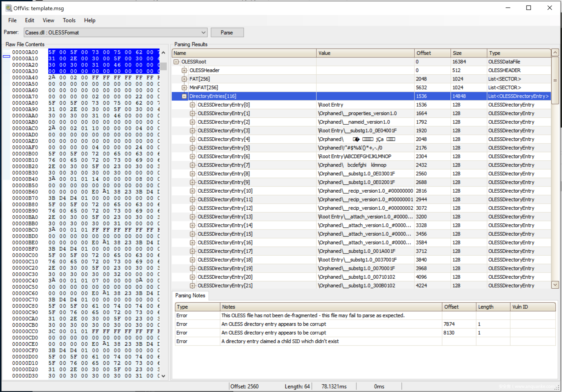Image resolution: width=562 pixels, height=392 pixels.
Task: Select the Parsing Notes tab
Action: [x=190, y=295]
